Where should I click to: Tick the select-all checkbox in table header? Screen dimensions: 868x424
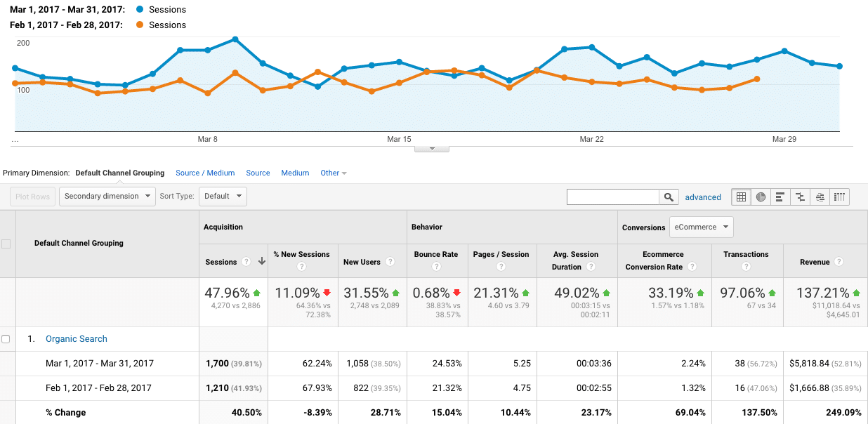pos(6,244)
